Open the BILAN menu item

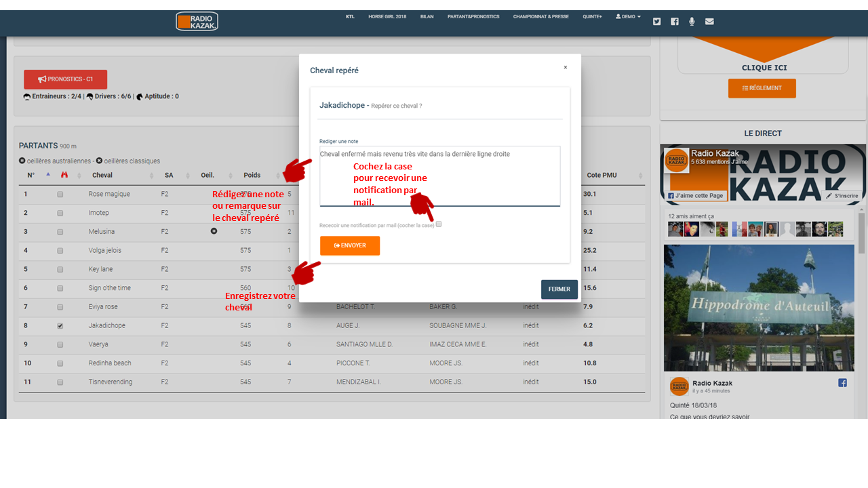tap(427, 16)
